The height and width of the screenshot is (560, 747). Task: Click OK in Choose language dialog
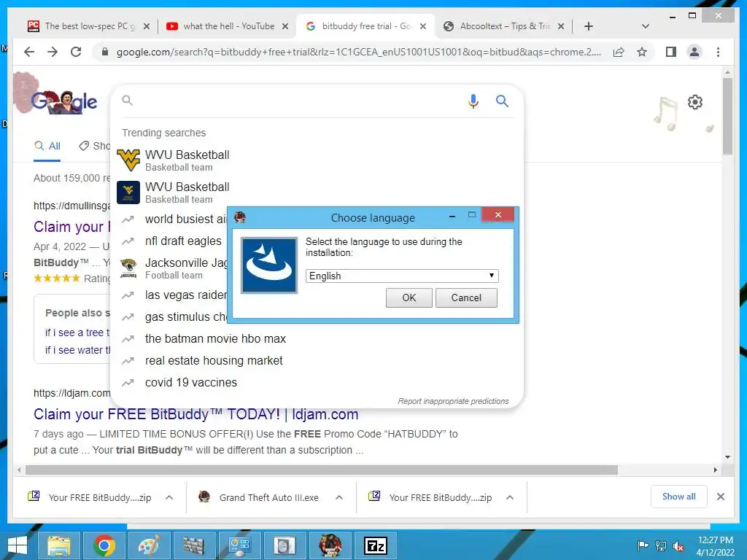coord(409,297)
